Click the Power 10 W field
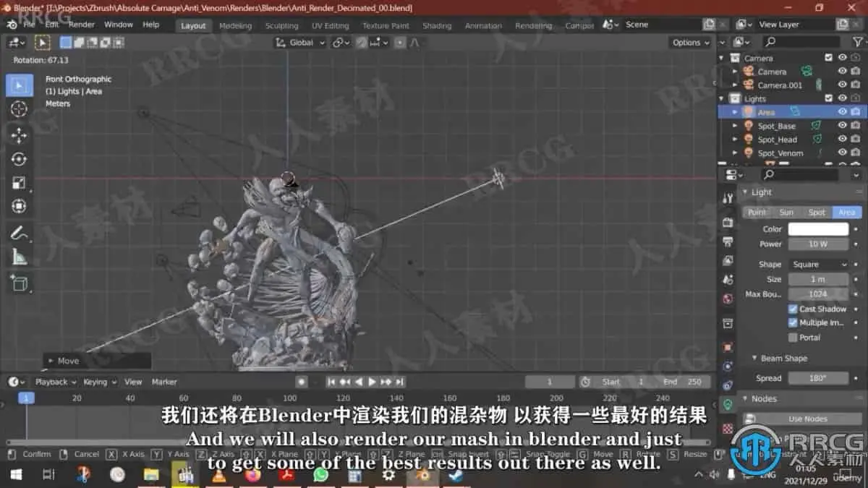The height and width of the screenshot is (488, 868). coord(818,244)
